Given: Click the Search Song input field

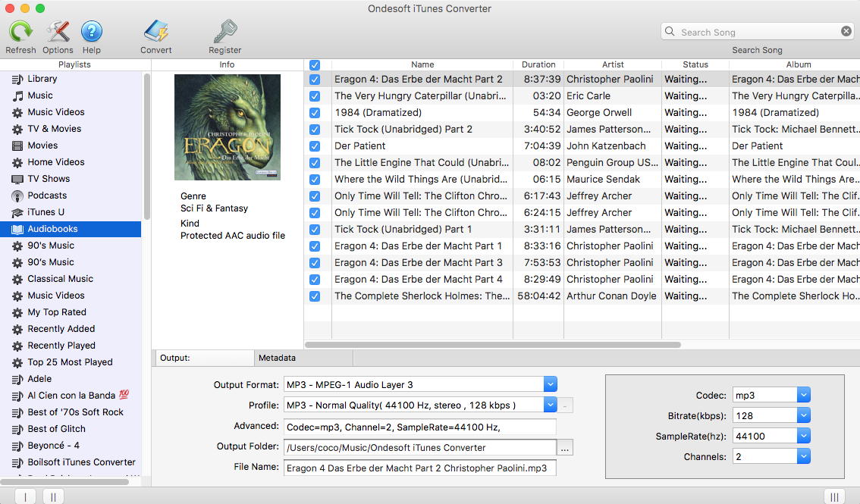Looking at the screenshot, I should 757,32.
